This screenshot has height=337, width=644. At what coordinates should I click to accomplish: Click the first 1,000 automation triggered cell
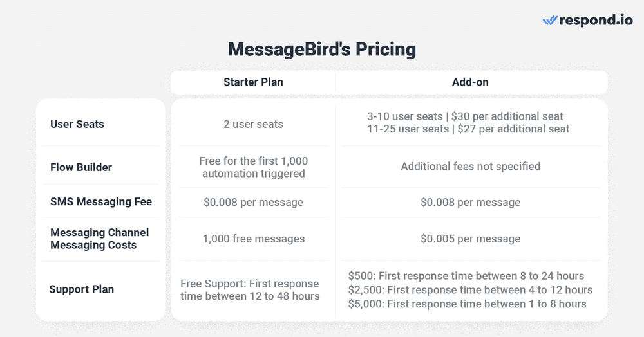click(253, 167)
